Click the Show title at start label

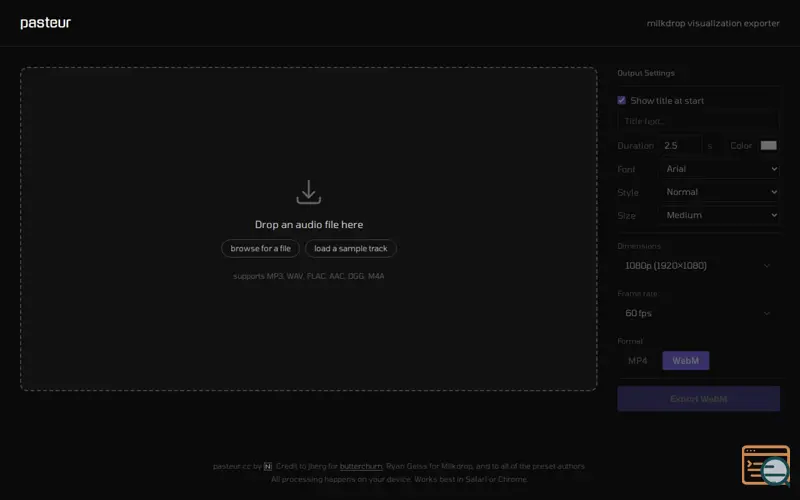[667, 101]
